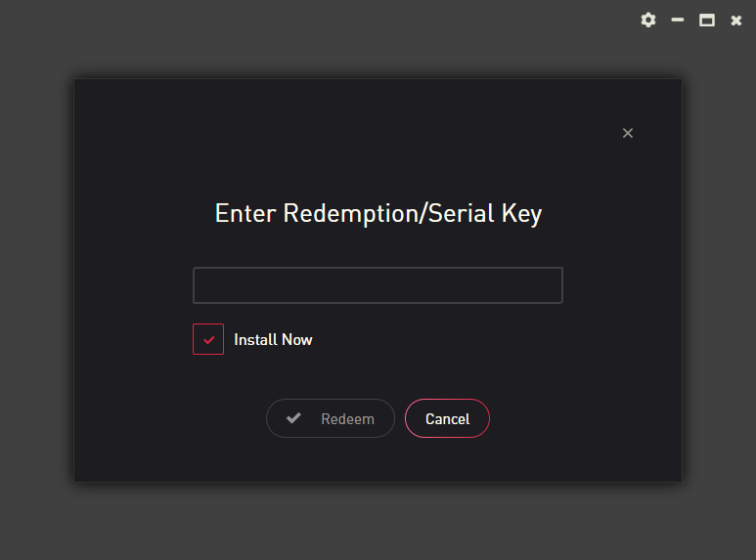Click the "Install Now" label text
The height and width of the screenshot is (560, 756).
tap(273, 340)
